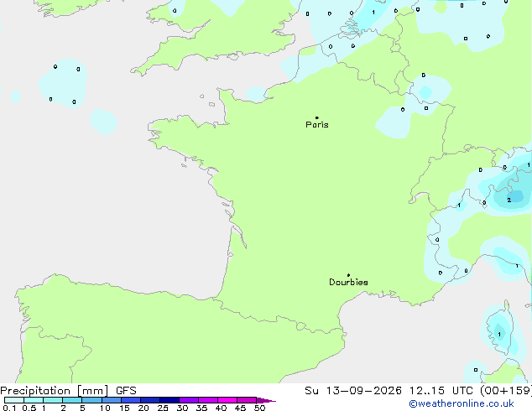Screen dimensions: 532x411
Task: Click the 12..15 UTC time label
Action: point(427,391)
